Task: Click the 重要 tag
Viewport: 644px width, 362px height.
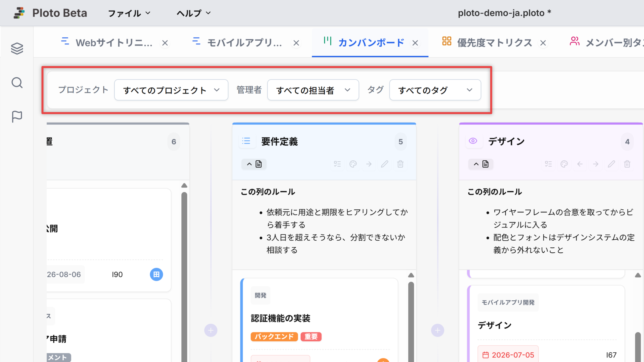Action: click(x=311, y=337)
